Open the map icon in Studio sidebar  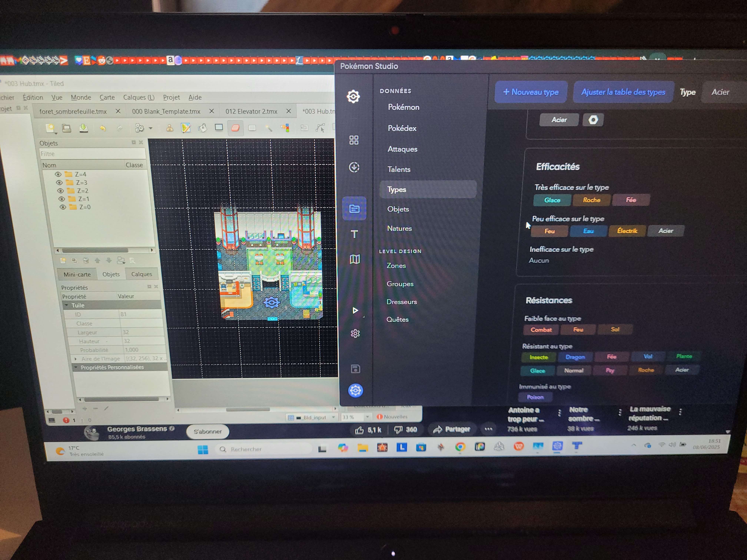[355, 259]
